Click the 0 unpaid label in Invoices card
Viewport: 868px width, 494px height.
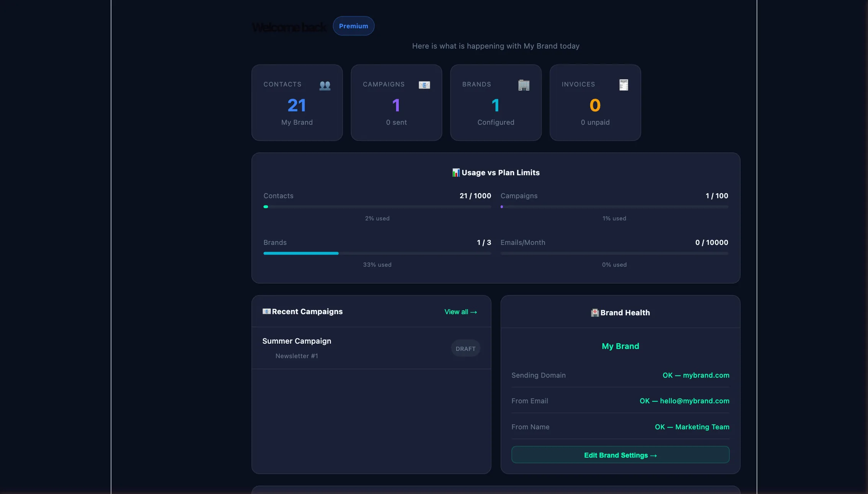tap(595, 122)
